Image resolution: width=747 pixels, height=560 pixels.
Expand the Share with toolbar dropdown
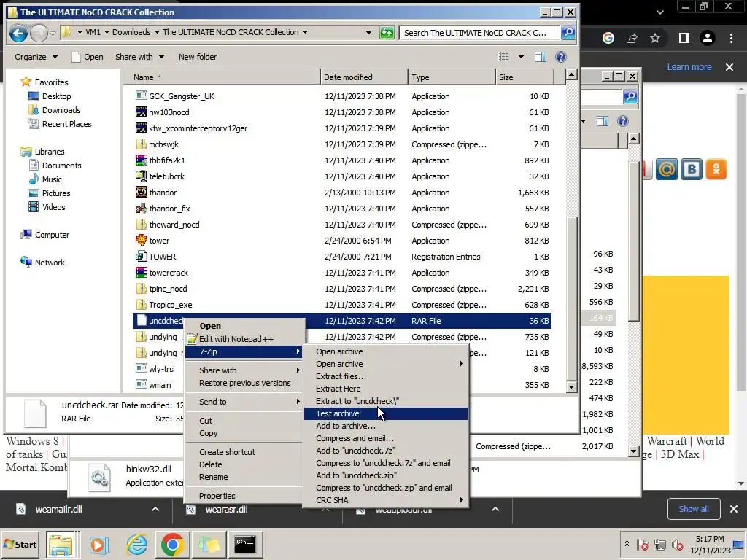click(139, 57)
